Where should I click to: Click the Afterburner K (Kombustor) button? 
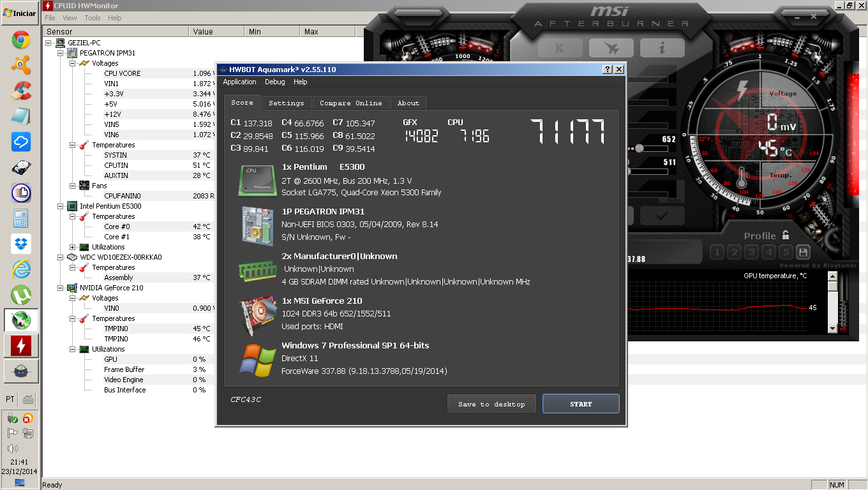[x=560, y=48]
